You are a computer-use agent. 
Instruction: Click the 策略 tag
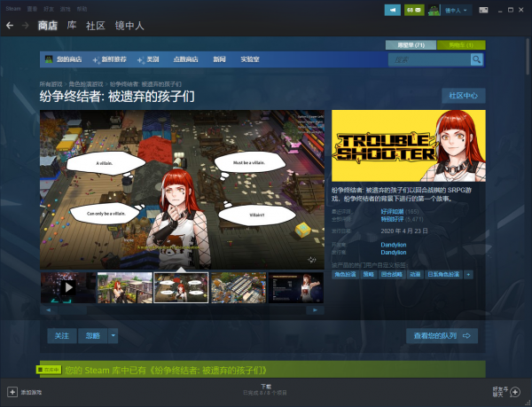[369, 274]
